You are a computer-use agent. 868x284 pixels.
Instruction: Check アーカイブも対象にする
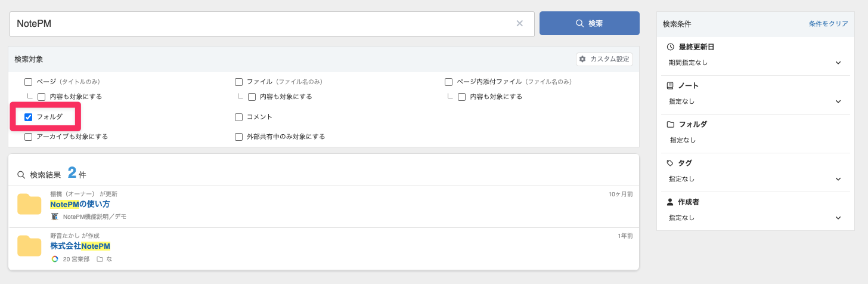[28, 137]
